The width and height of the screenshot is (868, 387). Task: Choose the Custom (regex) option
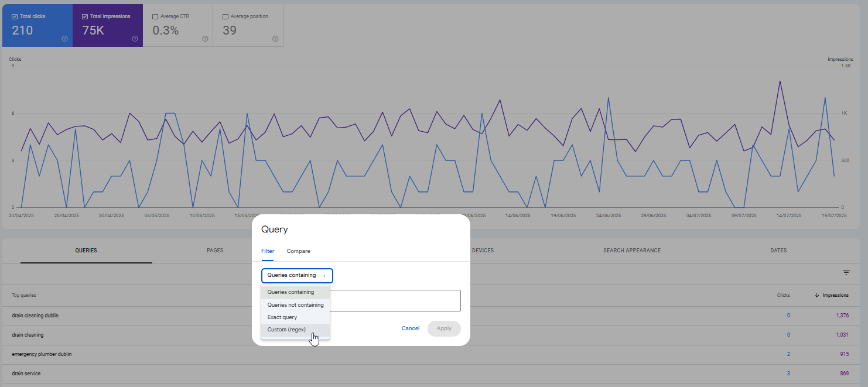click(296, 330)
